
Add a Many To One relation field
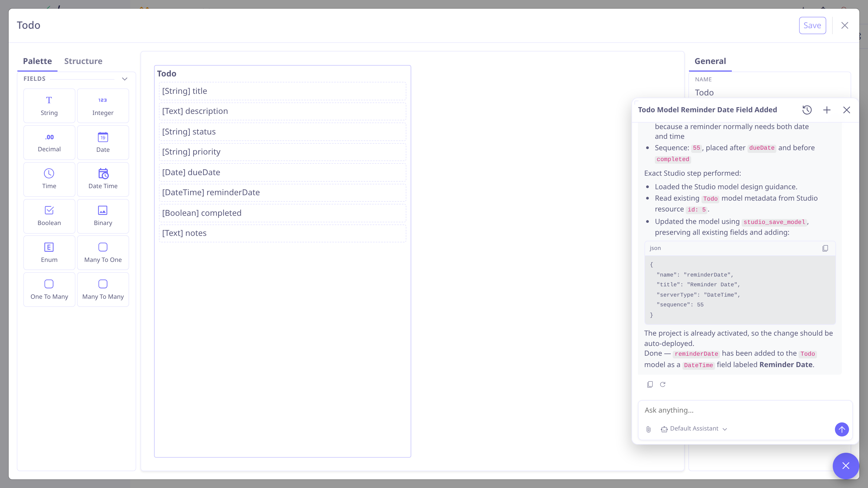pos(103,253)
